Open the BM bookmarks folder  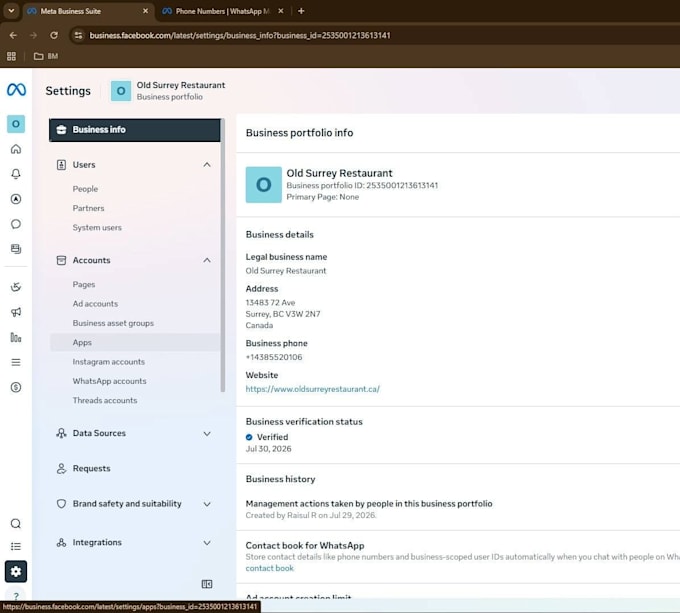point(46,56)
